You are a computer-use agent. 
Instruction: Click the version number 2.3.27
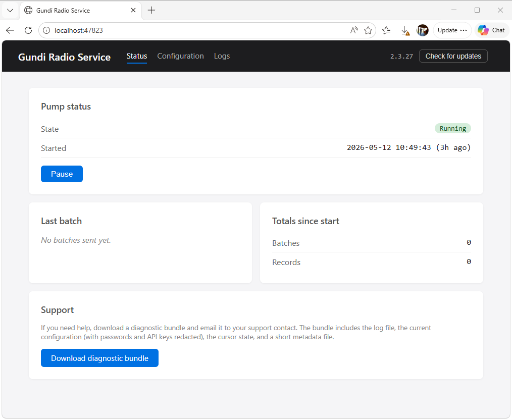[x=401, y=57]
